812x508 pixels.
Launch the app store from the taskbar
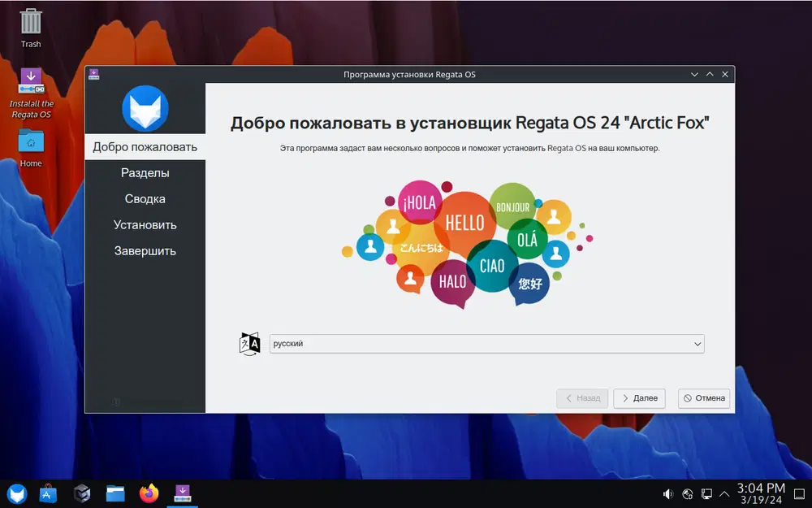point(48,493)
